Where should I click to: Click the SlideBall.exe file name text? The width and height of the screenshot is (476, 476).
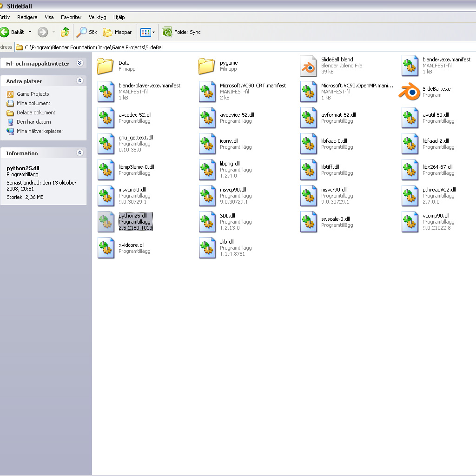[x=436, y=89]
